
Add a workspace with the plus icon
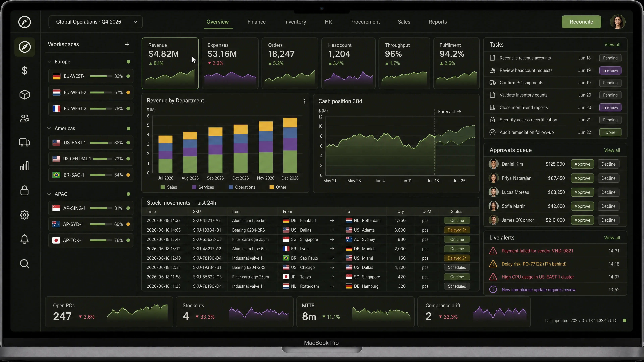click(127, 44)
